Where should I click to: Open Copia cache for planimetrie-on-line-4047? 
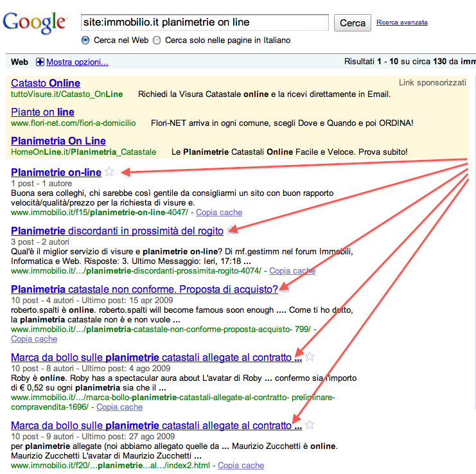(219, 213)
